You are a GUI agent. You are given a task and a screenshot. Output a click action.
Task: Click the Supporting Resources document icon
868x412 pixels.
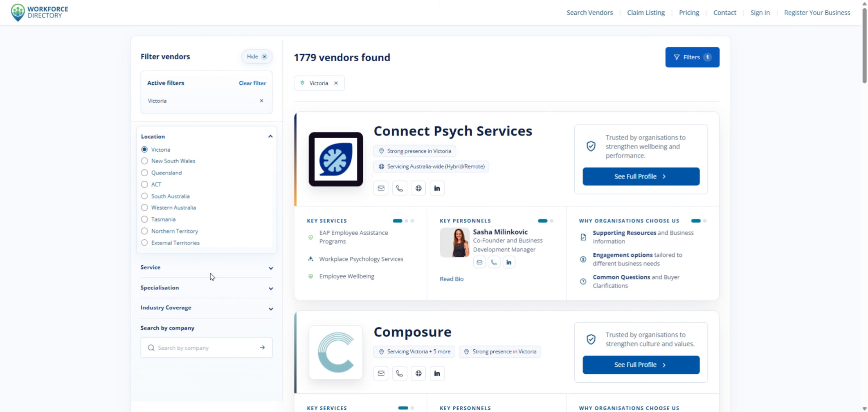(x=583, y=237)
